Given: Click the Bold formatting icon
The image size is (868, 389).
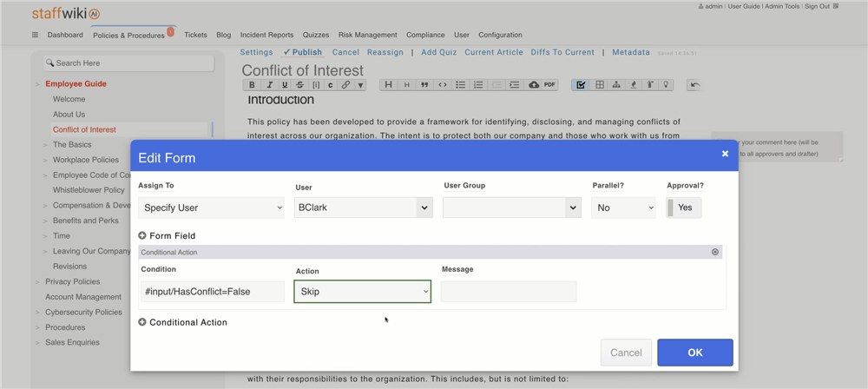Looking at the screenshot, I should coord(252,85).
